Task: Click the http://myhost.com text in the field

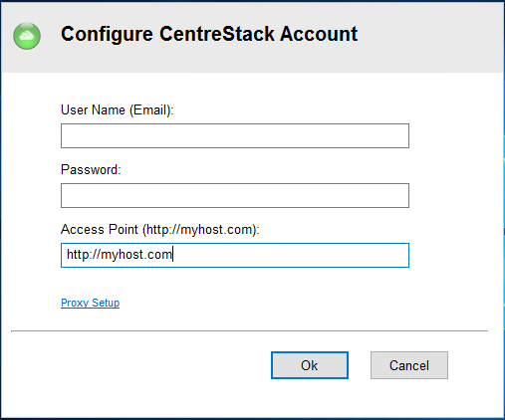Action: click(x=120, y=255)
